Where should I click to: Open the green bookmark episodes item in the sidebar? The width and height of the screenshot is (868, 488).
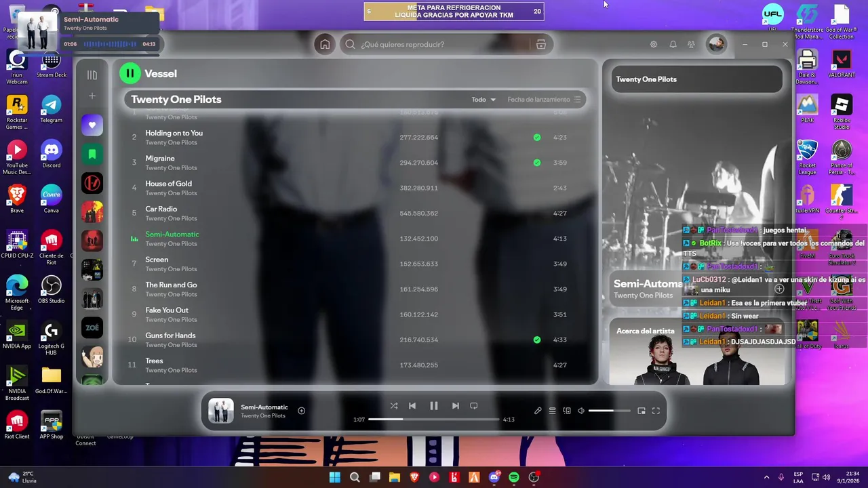click(x=92, y=154)
